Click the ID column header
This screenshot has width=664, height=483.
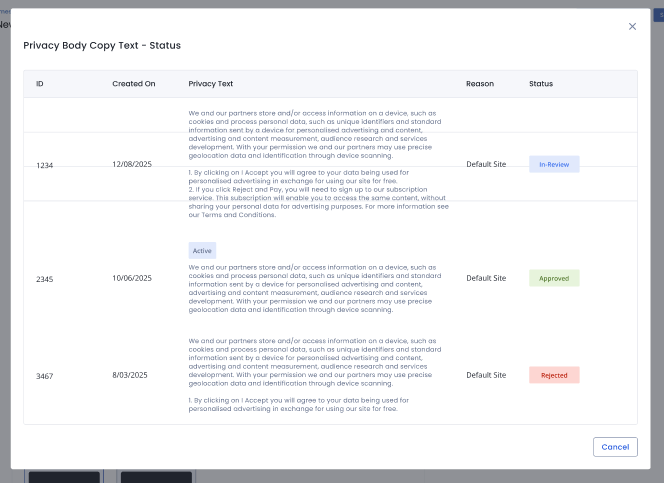tap(40, 84)
